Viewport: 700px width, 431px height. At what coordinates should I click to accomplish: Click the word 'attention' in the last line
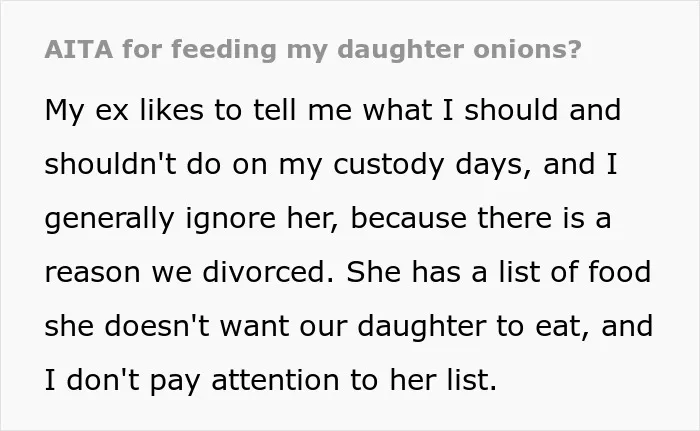275,381
